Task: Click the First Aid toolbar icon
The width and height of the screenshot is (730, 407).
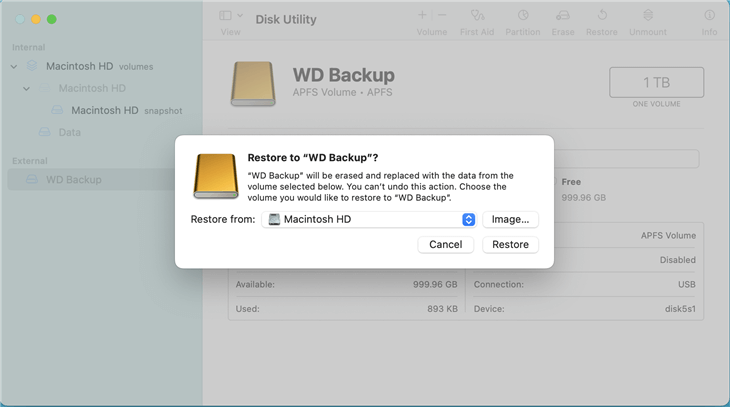Action: point(477,16)
